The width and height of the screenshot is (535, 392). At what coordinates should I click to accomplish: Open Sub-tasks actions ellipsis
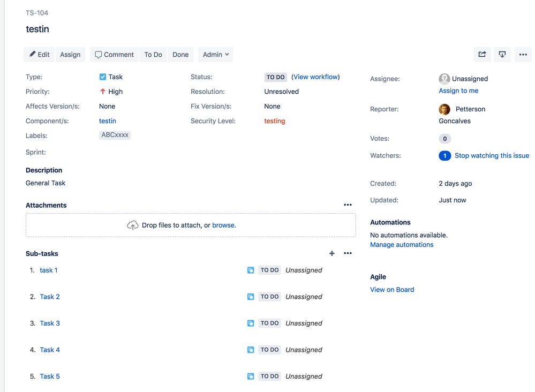[348, 253]
